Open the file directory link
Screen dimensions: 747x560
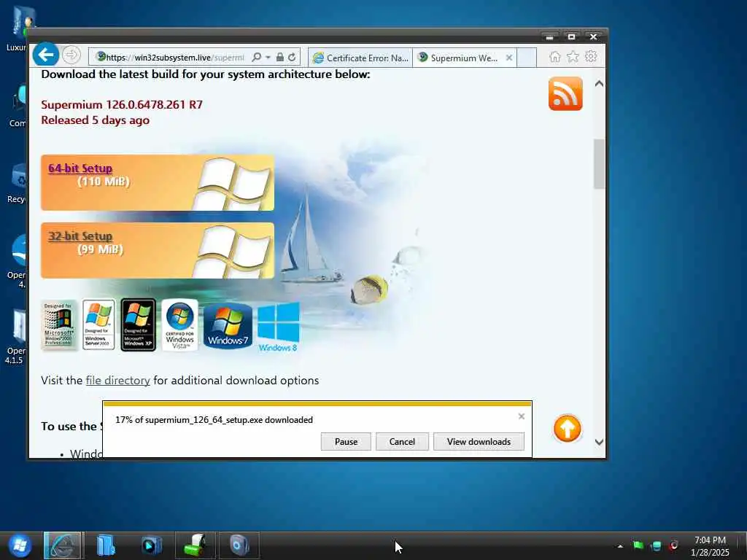117,381
